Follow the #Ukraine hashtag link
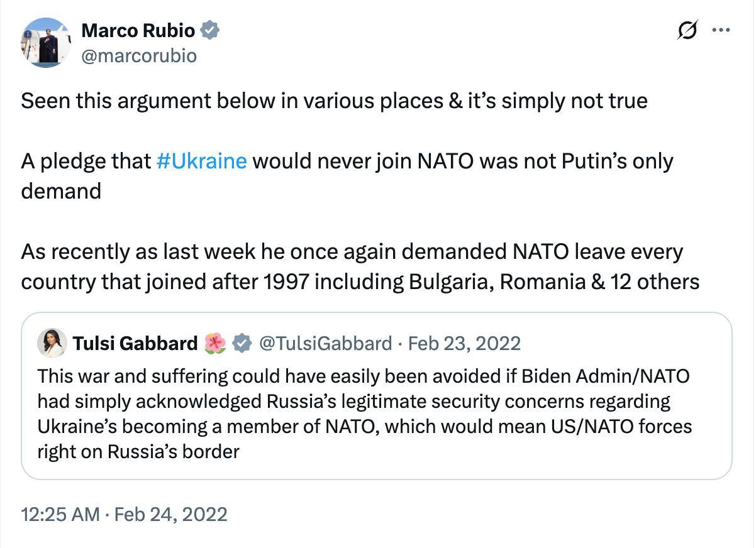 pos(201,162)
